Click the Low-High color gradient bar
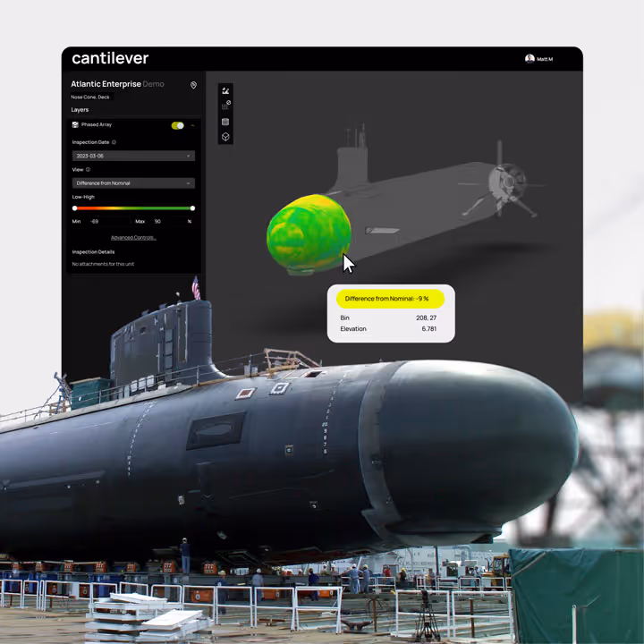This screenshot has height=644, width=644. coord(133,208)
